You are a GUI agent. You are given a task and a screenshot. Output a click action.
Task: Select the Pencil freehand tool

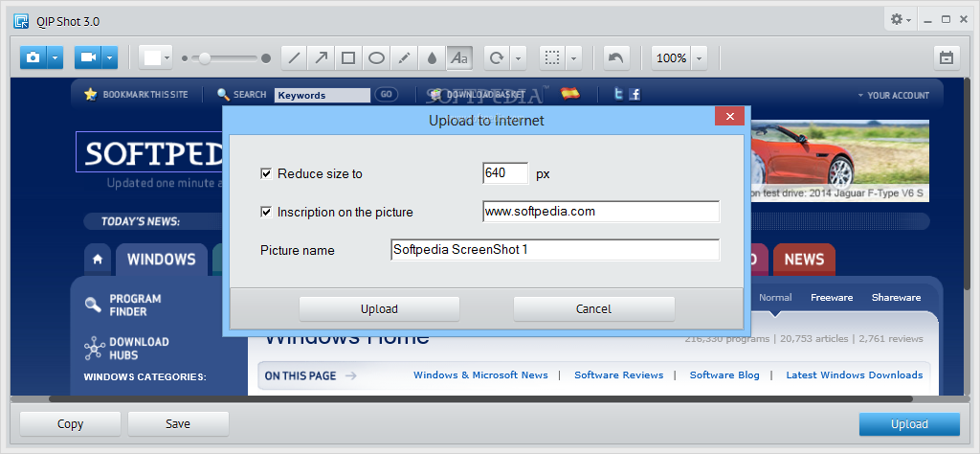coord(404,57)
